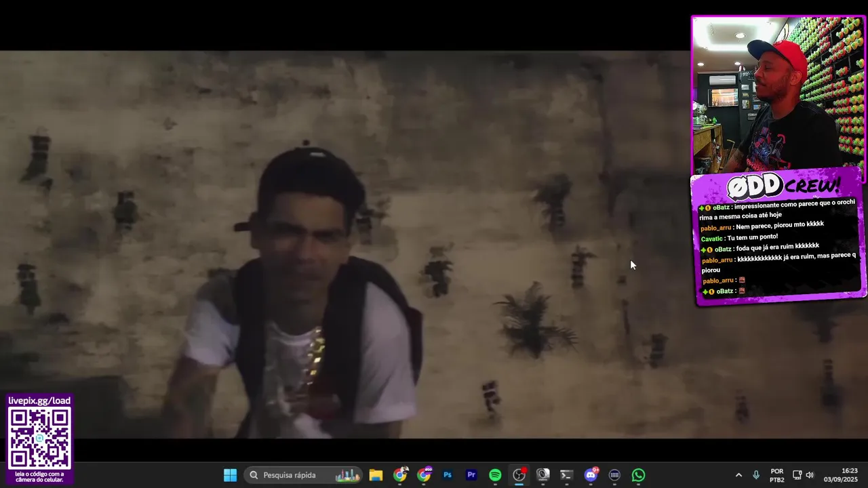Image resolution: width=868 pixels, height=488 pixels.
Task: Launch Photoshop from the taskbar
Action: click(x=448, y=475)
